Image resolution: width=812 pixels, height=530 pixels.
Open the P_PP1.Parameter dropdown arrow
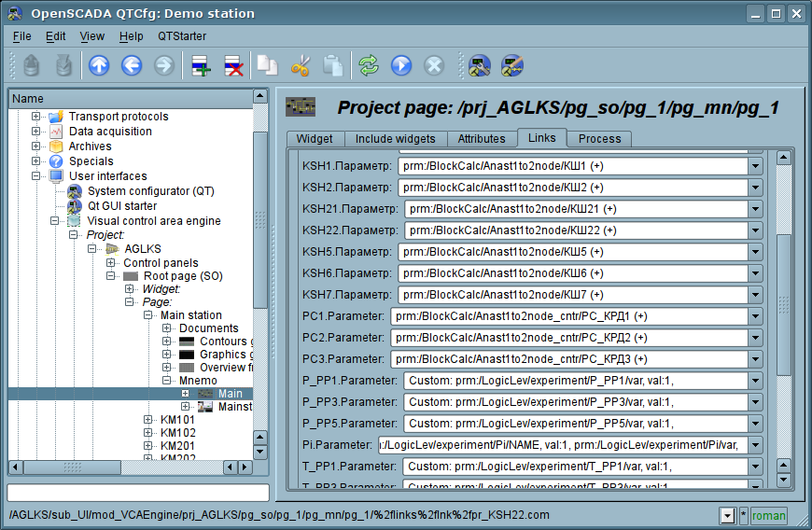(755, 381)
